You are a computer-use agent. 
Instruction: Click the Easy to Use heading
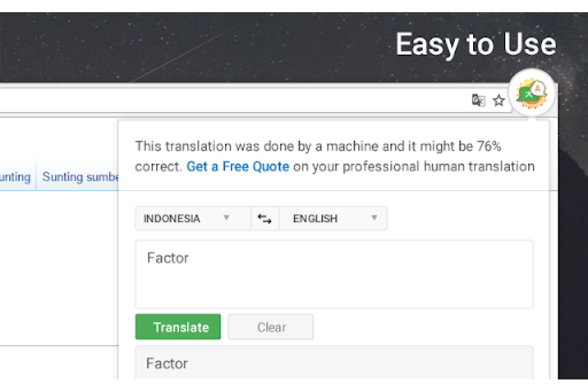[x=476, y=44]
